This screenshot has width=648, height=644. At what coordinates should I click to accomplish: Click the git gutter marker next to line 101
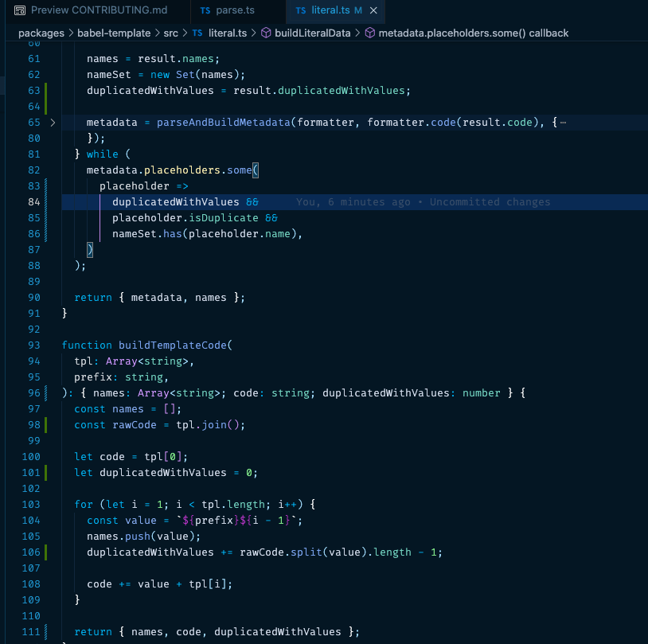pyautogui.click(x=45, y=472)
